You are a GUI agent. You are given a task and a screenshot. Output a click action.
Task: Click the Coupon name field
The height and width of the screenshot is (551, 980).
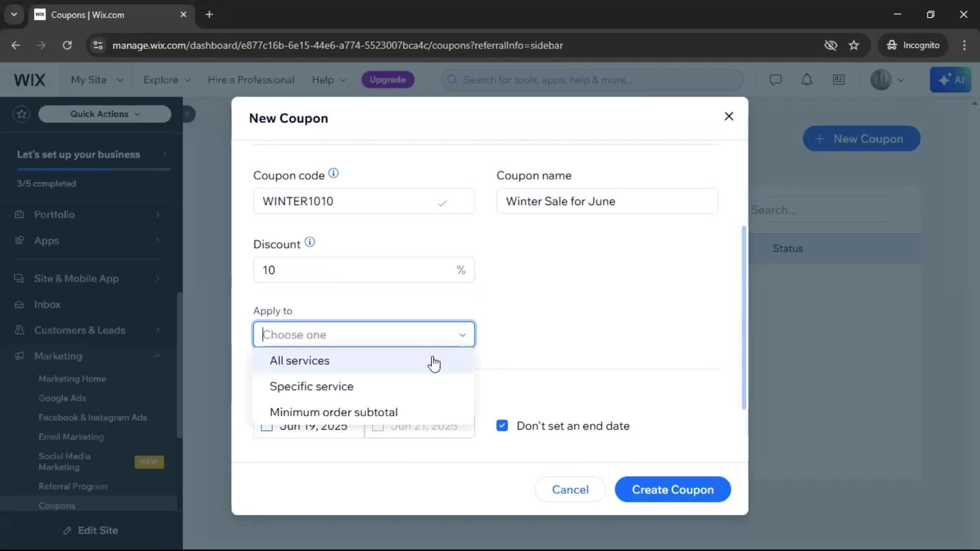607,201
